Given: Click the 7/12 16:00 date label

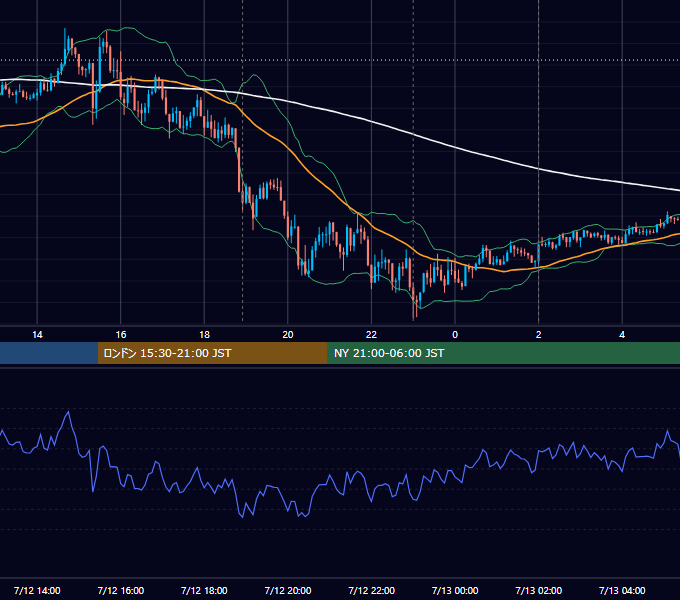Looking at the screenshot, I should point(121,590).
